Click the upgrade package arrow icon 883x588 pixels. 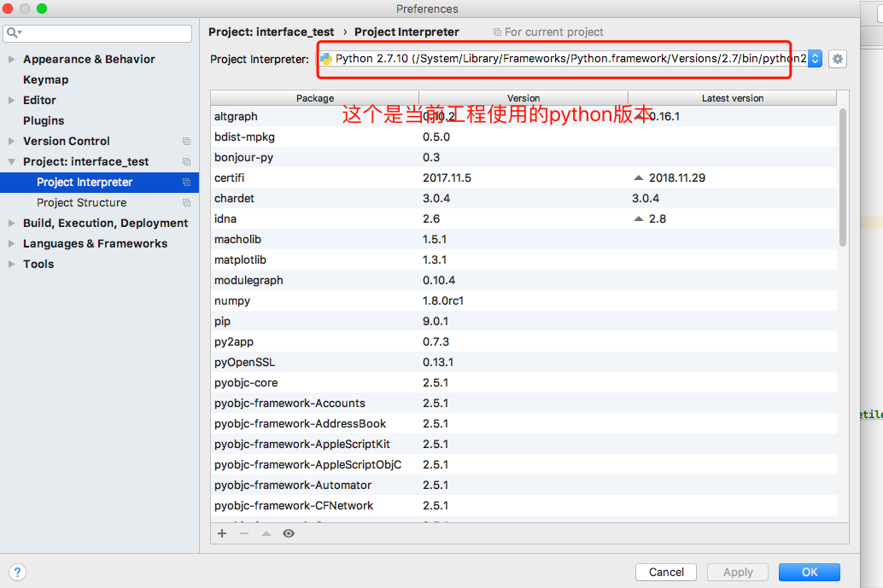266,533
